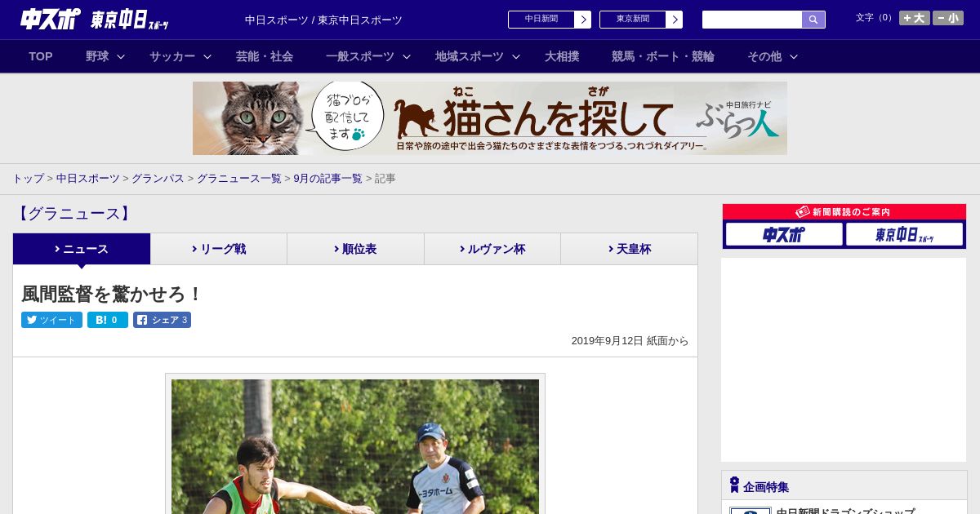The height and width of the screenshot is (514, 980).
Task: Open the 東京中日スポーツ subscription banner button
Action: [x=904, y=235]
